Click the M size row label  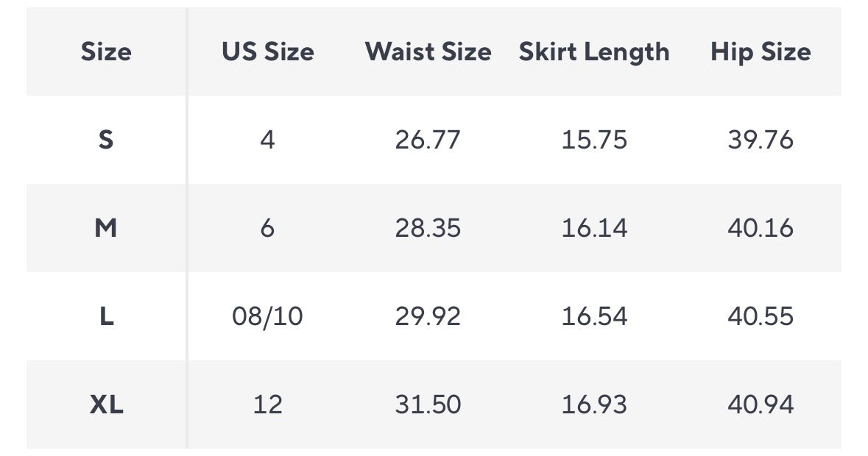106,228
